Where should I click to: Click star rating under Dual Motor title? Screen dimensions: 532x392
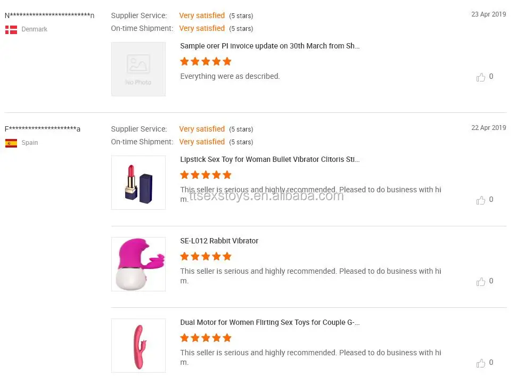click(x=206, y=338)
